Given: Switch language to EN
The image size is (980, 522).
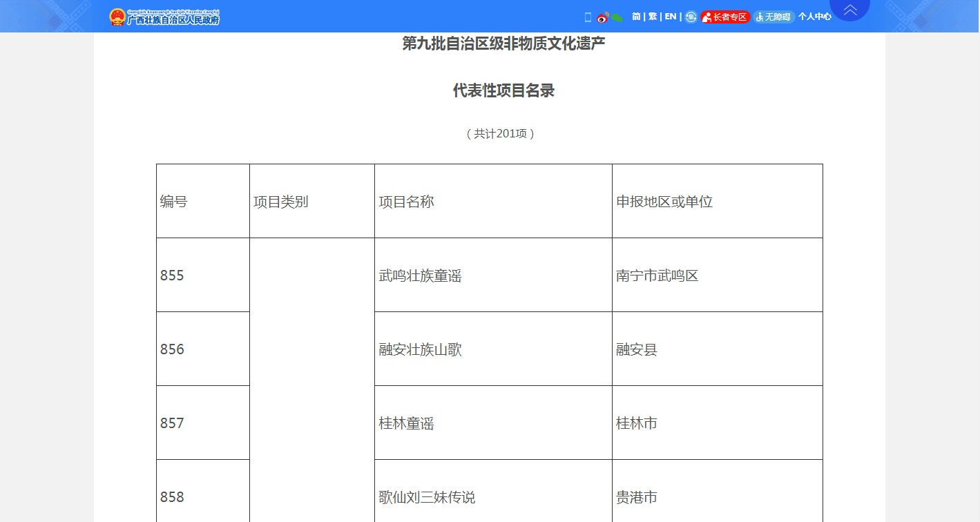Looking at the screenshot, I should coord(671,17).
